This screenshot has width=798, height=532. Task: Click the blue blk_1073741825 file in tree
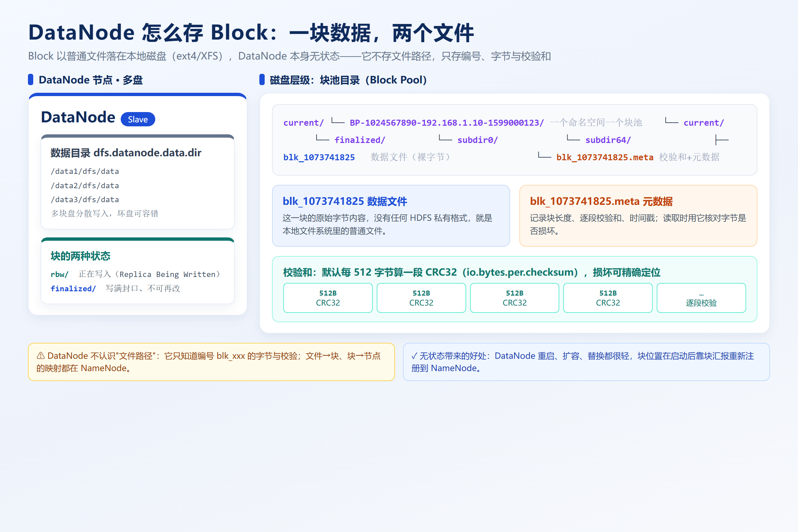(319, 157)
